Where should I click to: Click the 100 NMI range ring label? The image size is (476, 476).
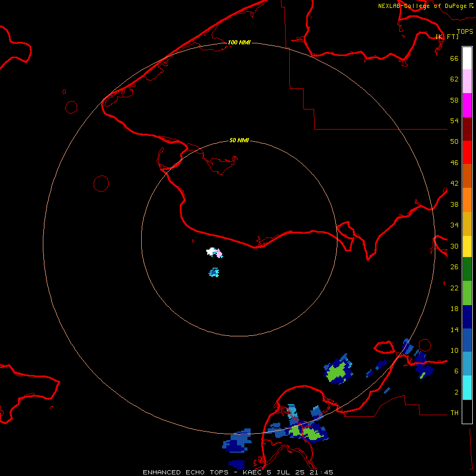pos(239,42)
